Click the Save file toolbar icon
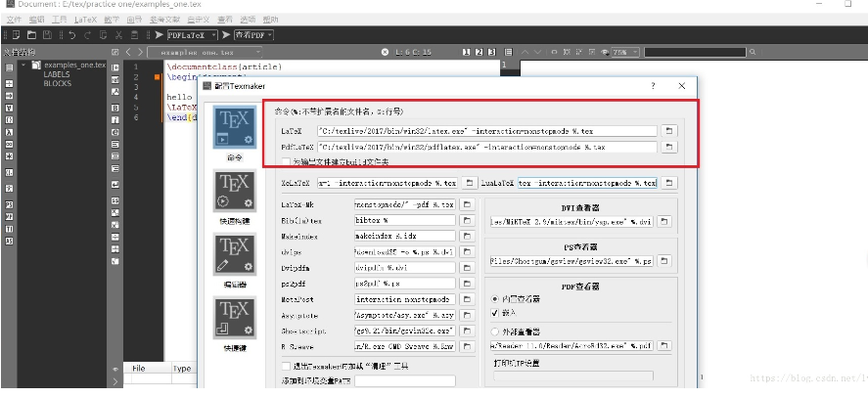The height and width of the screenshot is (398, 868). click(x=48, y=35)
